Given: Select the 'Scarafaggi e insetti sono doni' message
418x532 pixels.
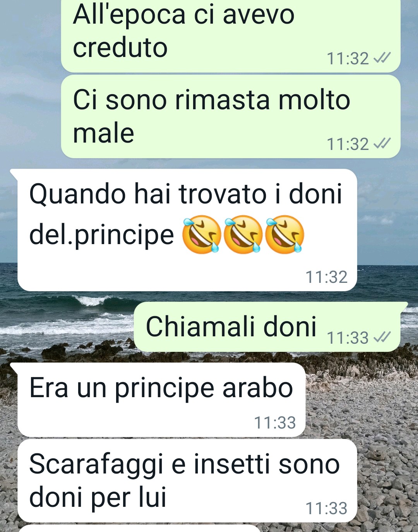Looking at the screenshot, I should point(187,481).
